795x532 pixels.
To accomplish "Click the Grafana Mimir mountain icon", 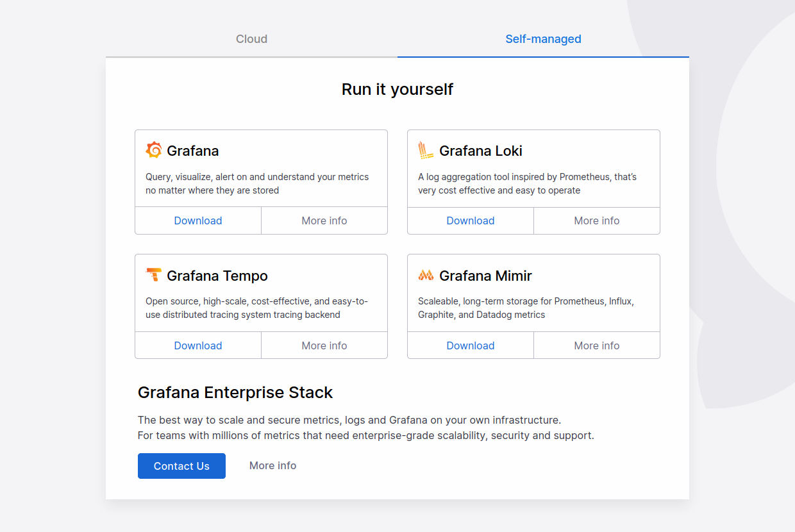I will pyautogui.click(x=425, y=275).
